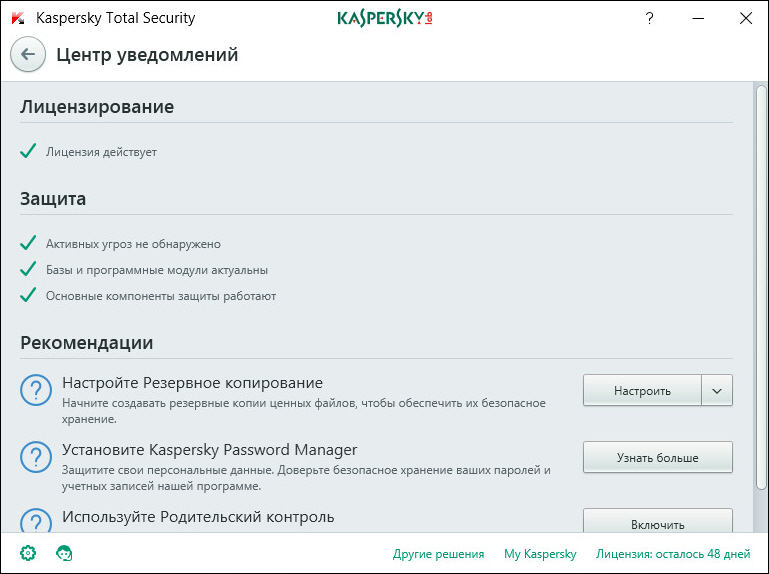The width and height of the screenshot is (769, 574).
Task: Click the Центр уведомлений title
Action: coord(147,54)
